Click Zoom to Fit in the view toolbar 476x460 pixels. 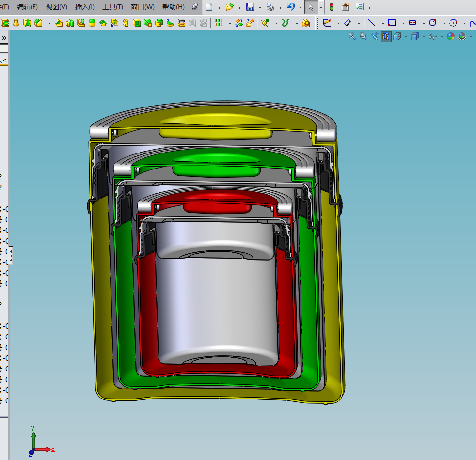[x=352, y=37]
